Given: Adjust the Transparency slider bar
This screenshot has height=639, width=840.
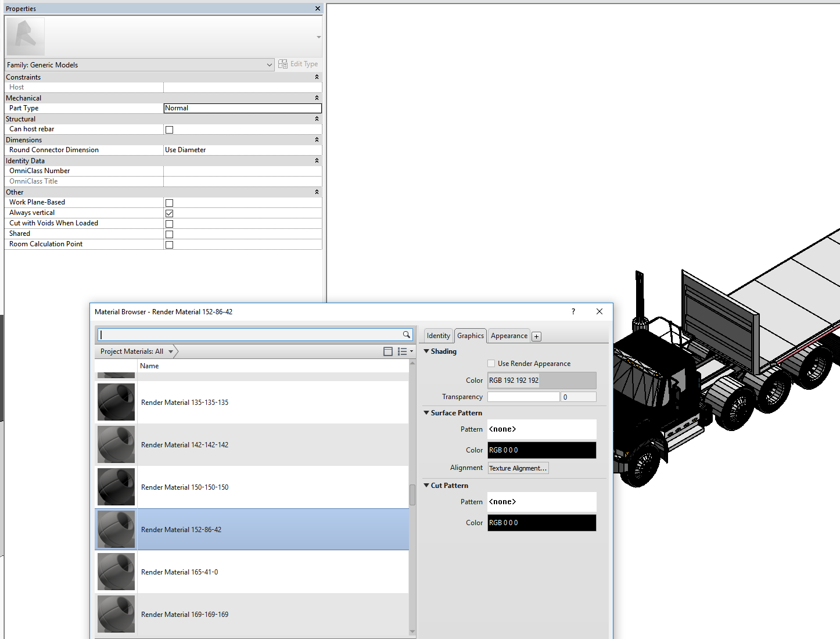Looking at the screenshot, I should click(x=523, y=397).
